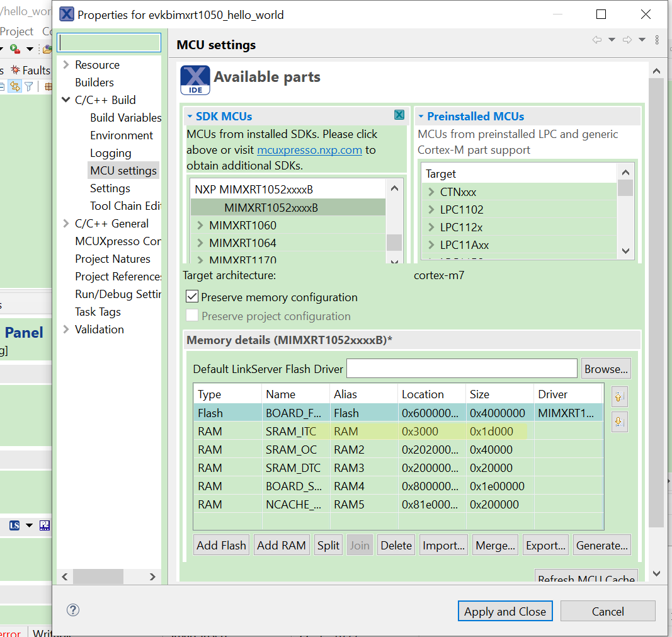Click the Cancel button
Screen dimensions: 672x637
tap(608, 611)
